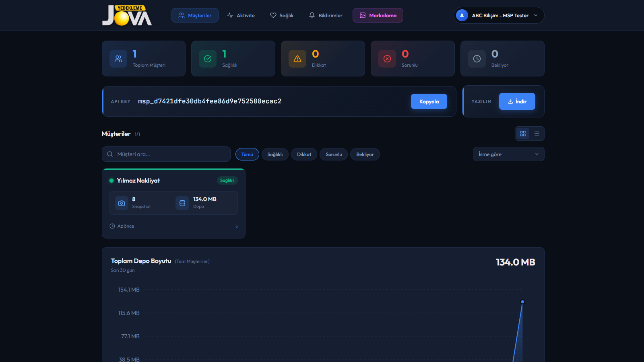644x362 pixels.
Task: Click the Son 30 gün label
Action: [x=123, y=270]
